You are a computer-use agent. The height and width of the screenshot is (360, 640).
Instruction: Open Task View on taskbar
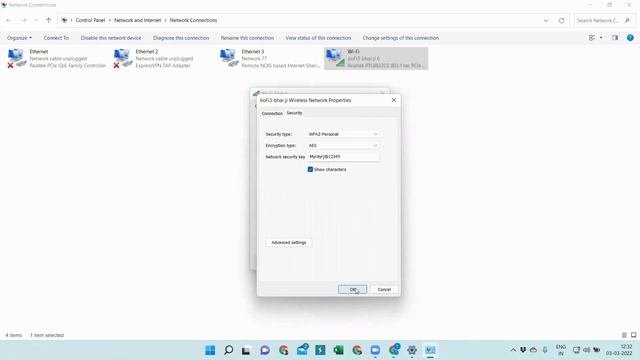(x=246, y=350)
